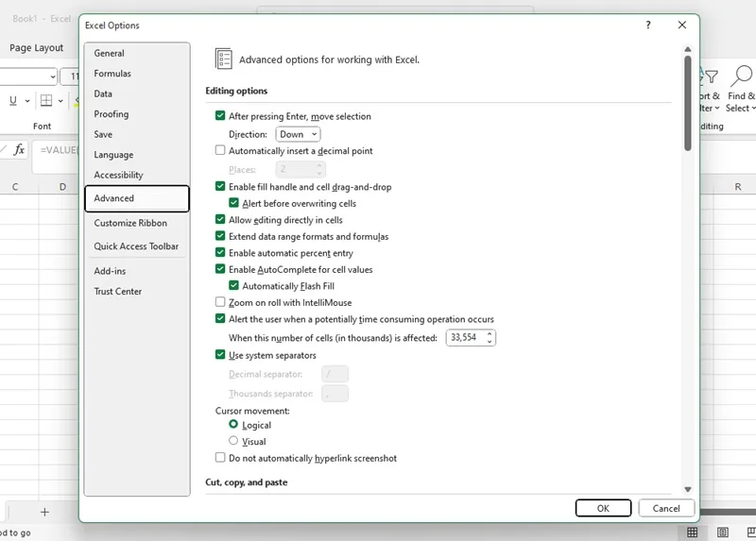This screenshot has height=541, width=756.
Task: Open the Direction dropdown showing Down
Action: (298, 134)
